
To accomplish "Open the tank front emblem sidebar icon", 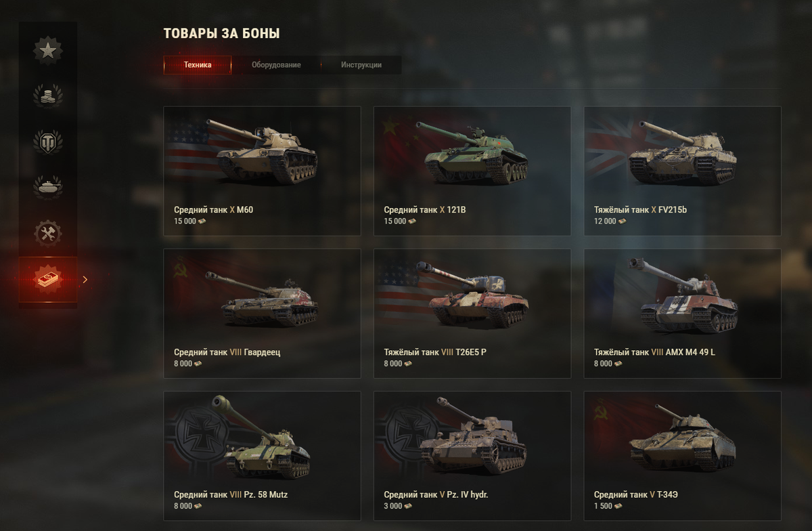I will (x=48, y=142).
